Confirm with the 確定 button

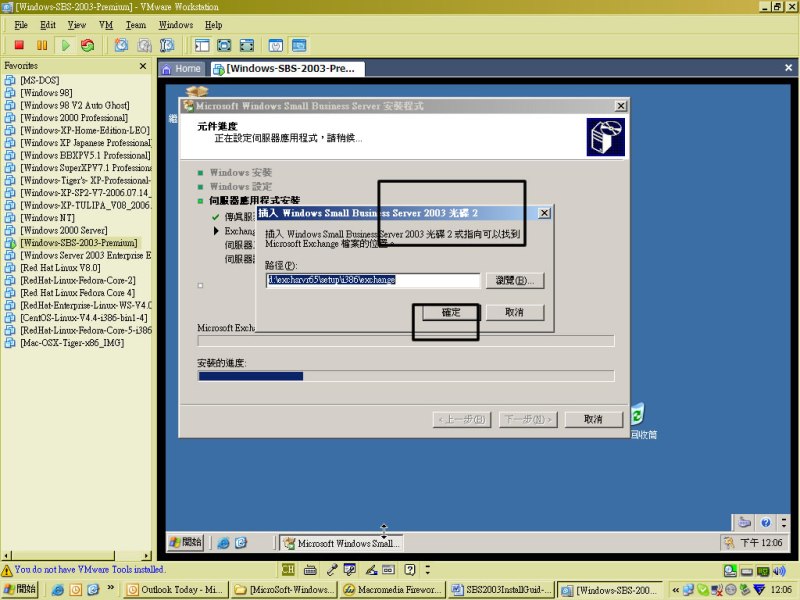(x=451, y=312)
